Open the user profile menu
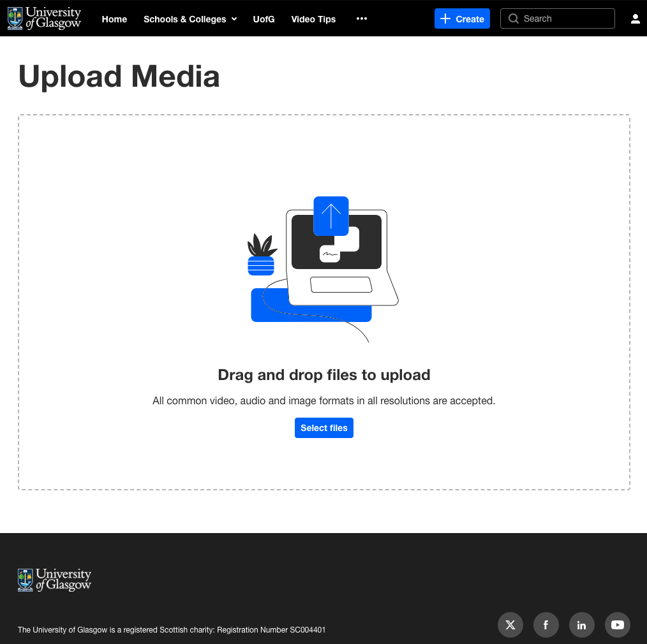Screen dimensions: 647x644 (x=635, y=18)
